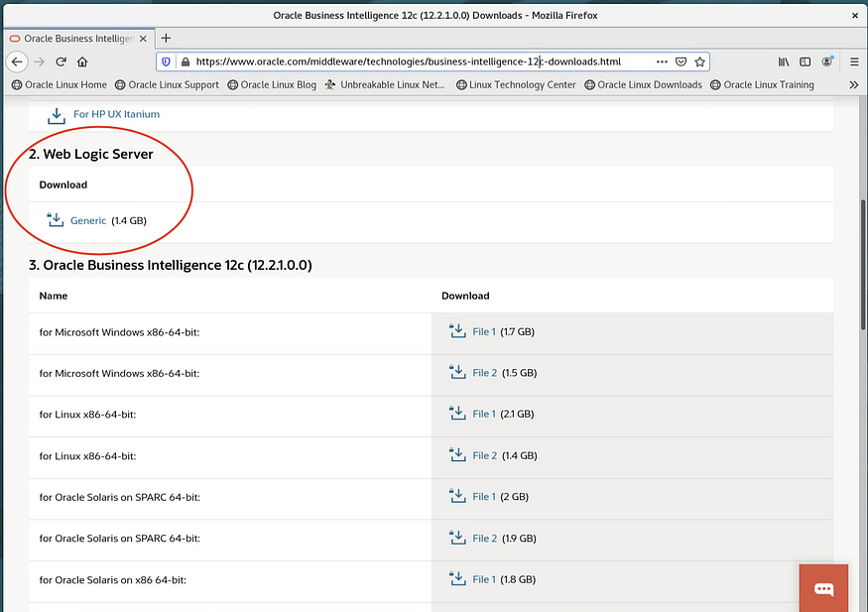Open Unbreakable Linux Network bookmark
Image resolution: width=868 pixels, height=612 pixels.
(385, 84)
